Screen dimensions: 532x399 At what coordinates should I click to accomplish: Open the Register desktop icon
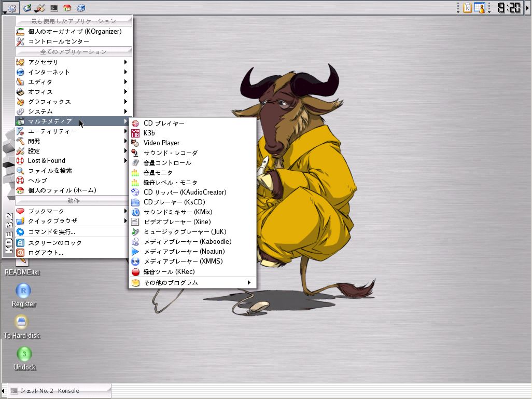23,295
